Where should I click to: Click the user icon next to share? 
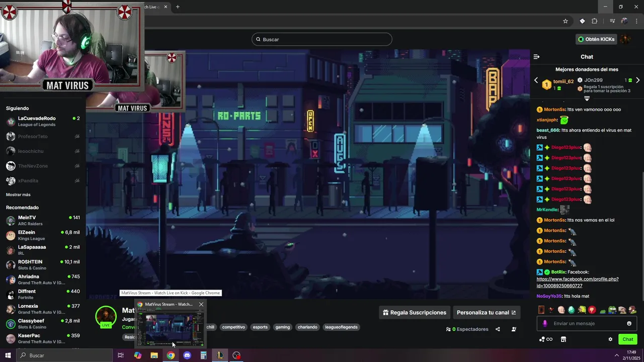pos(514,329)
